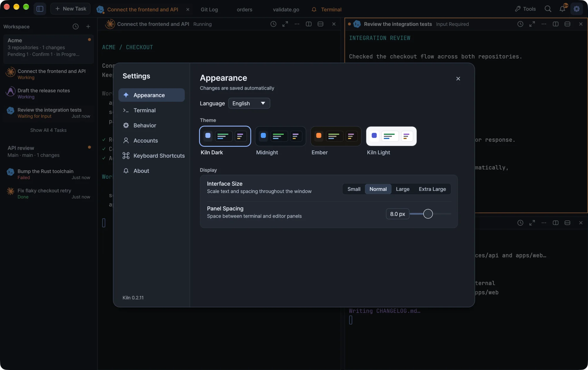Switch to the validate.go tab
This screenshot has height=370, width=588.
click(286, 9)
